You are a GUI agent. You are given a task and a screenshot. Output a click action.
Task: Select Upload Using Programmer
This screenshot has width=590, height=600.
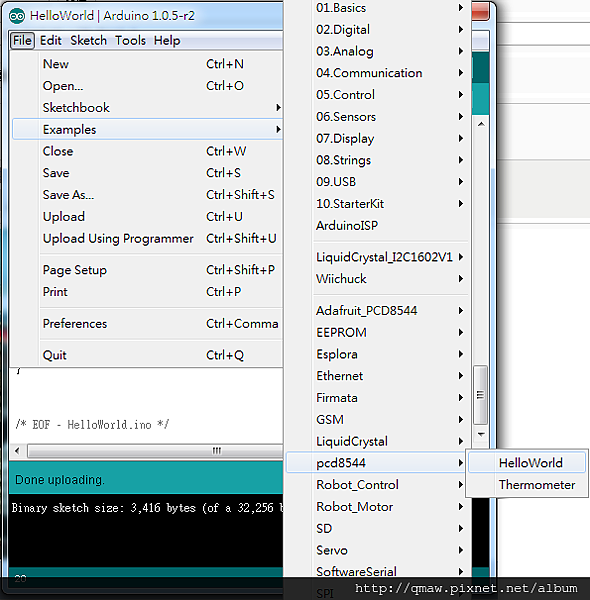pyautogui.click(x=148, y=238)
